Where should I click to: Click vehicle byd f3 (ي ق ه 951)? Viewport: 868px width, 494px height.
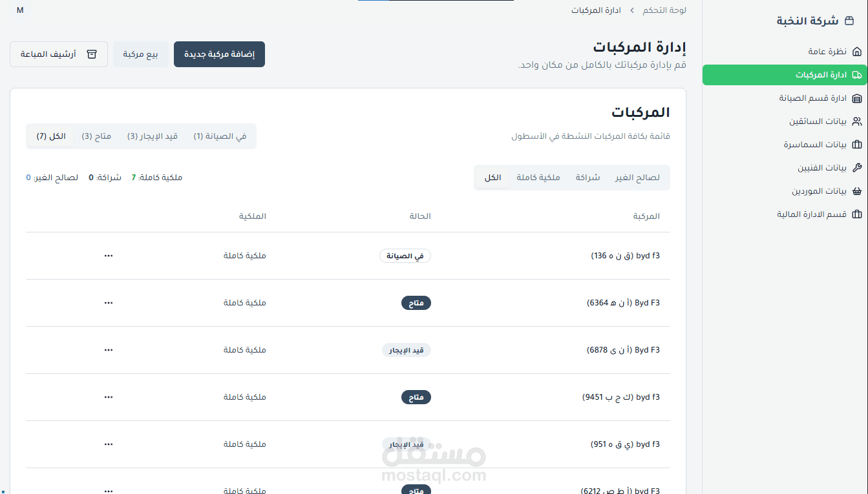point(626,444)
